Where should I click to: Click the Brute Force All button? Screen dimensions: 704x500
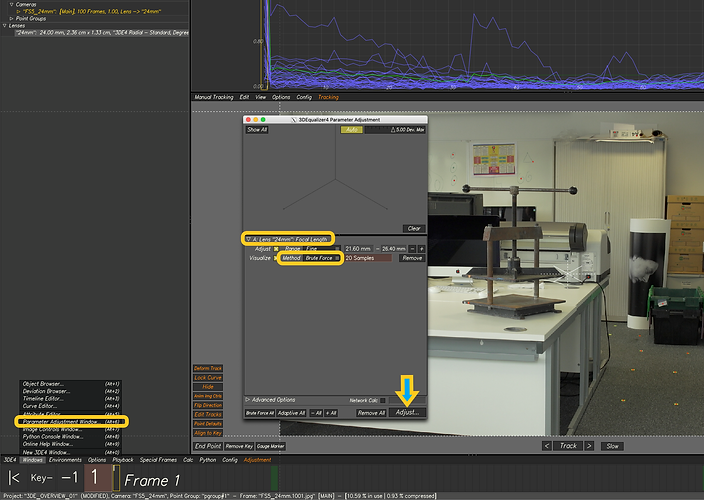(260, 413)
